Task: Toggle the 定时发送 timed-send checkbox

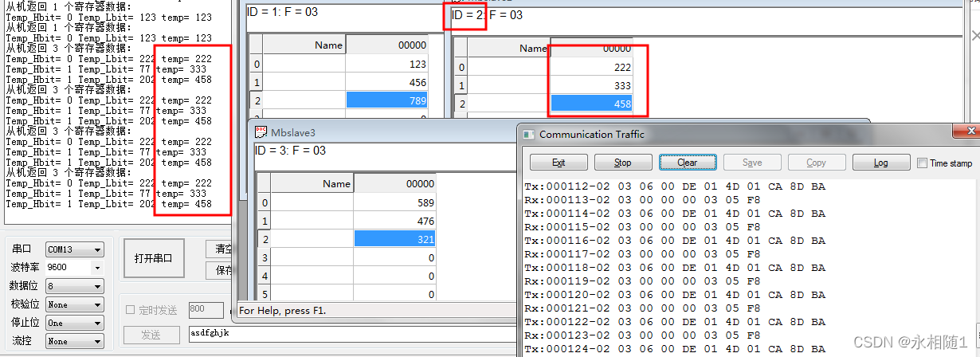Action: [131, 310]
